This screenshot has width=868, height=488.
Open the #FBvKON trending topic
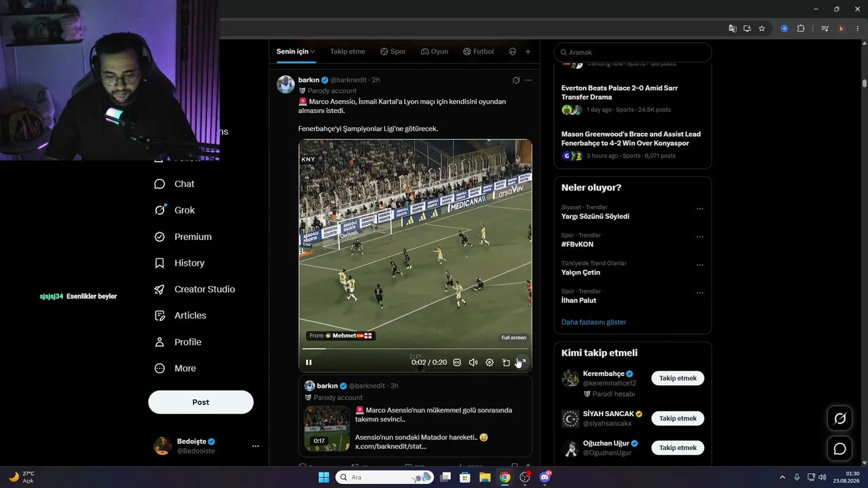(577, 244)
